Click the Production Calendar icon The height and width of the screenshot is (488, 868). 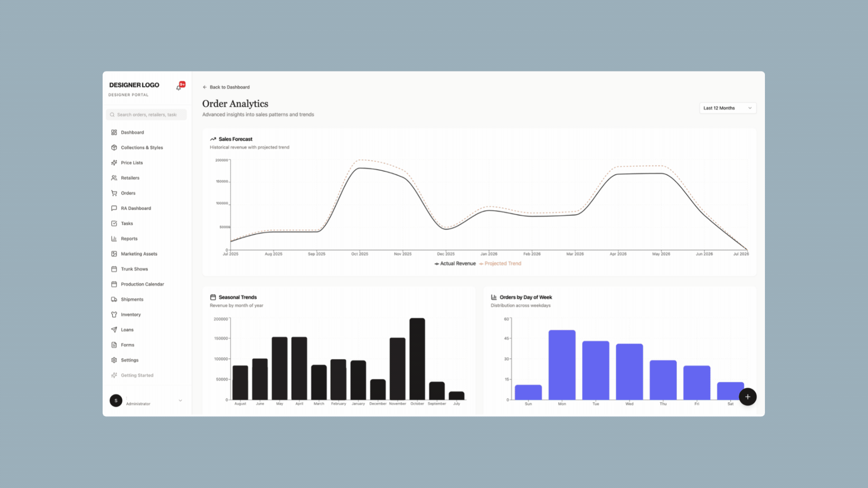(114, 284)
